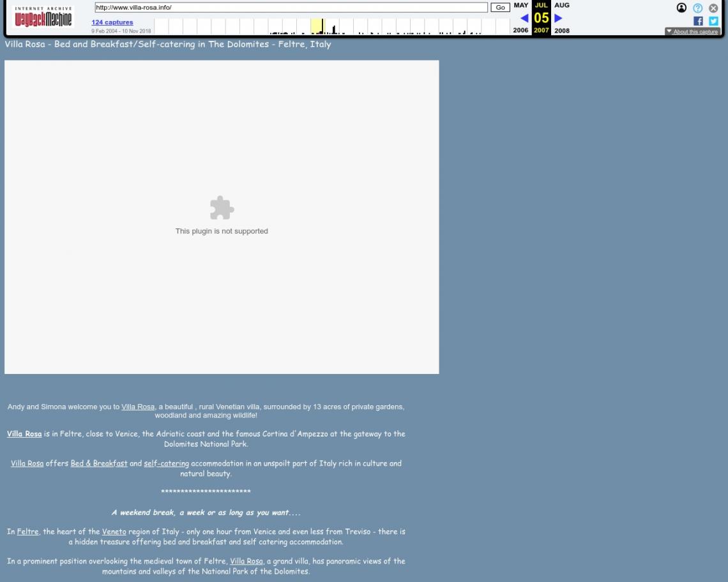
Task: Open the Wayback help question icon
Action: click(697, 8)
